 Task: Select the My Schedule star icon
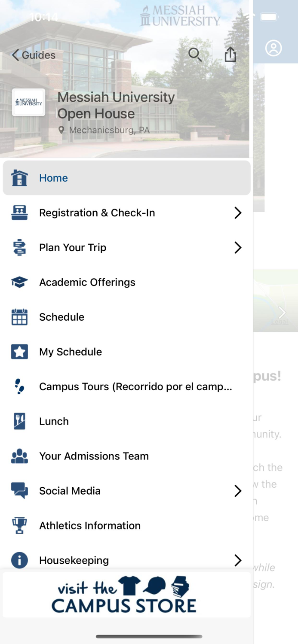19,352
